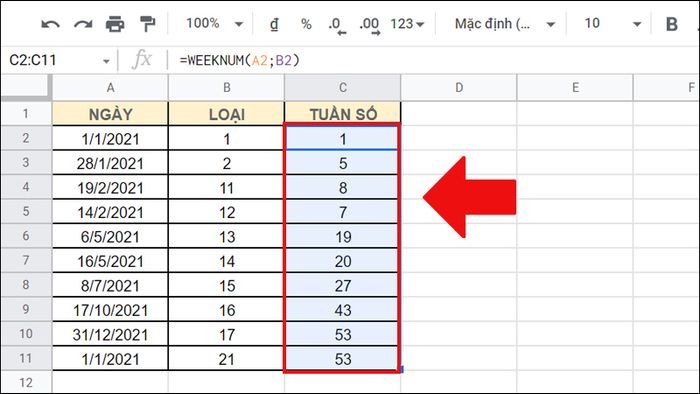The height and width of the screenshot is (394, 700).
Task: Click the fill handle below C11
Action: coord(402,369)
